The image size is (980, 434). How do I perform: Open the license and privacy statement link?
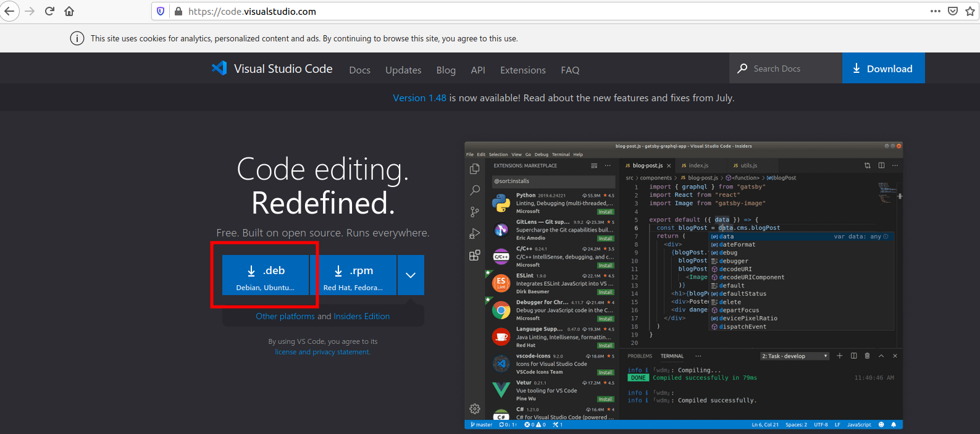pyautogui.click(x=323, y=352)
